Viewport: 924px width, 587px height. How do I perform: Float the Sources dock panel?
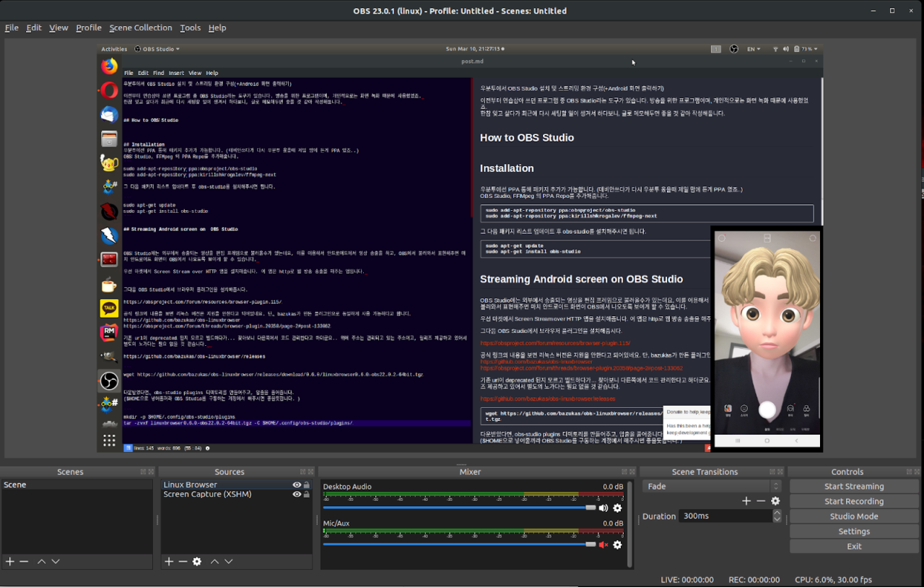coord(302,472)
